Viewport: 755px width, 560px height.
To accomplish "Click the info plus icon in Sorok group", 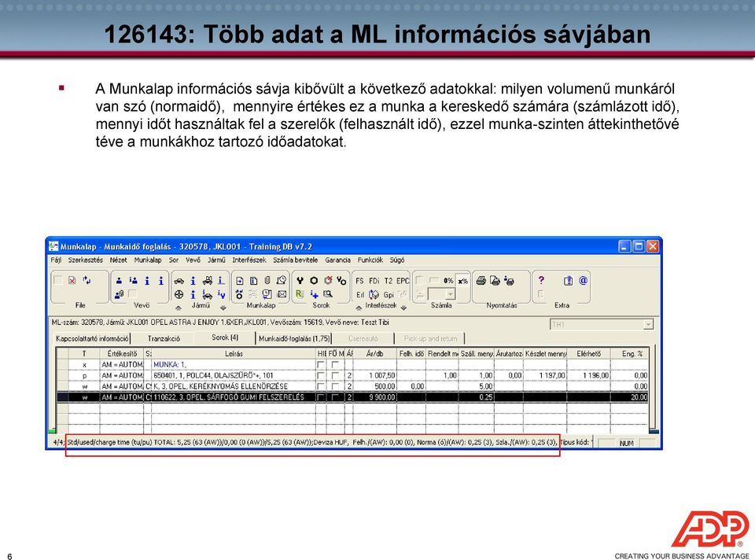I will click(x=314, y=294).
